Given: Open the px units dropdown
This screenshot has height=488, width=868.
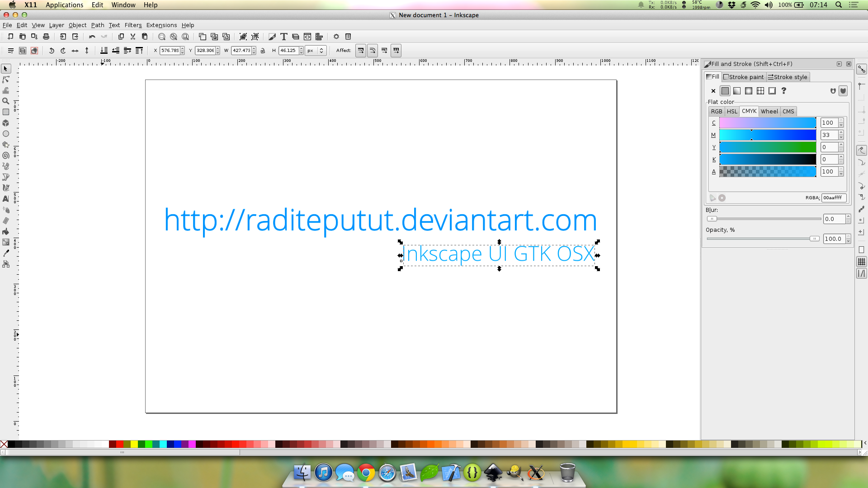Looking at the screenshot, I should (316, 51).
